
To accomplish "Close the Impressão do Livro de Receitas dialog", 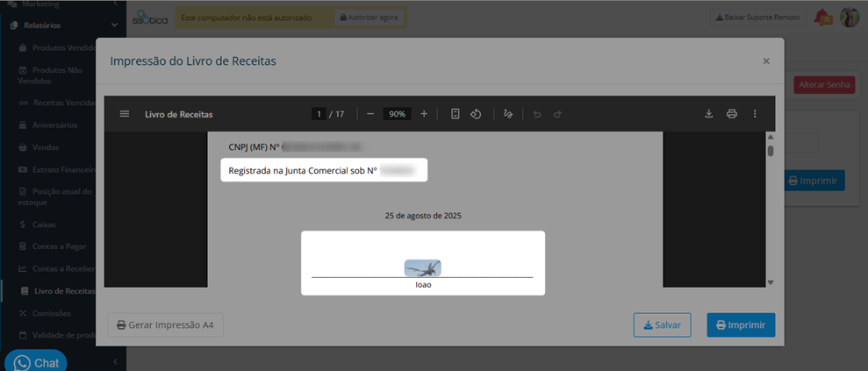I will (x=766, y=61).
